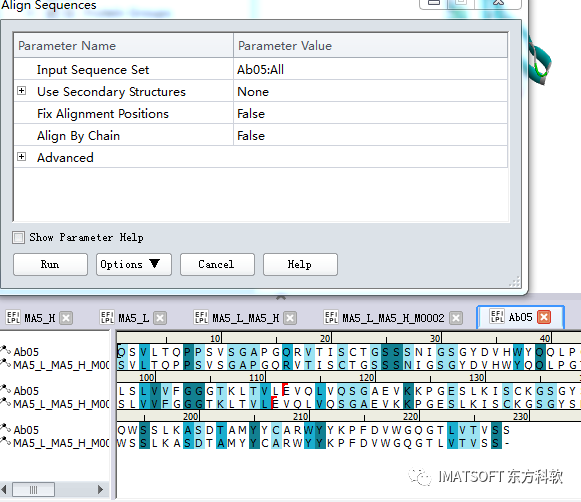Image resolution: width=581 pixels, height=502 pixels.
Task: Run the sequence alignment
Action: pyautogui.click(x=50, y=265)
